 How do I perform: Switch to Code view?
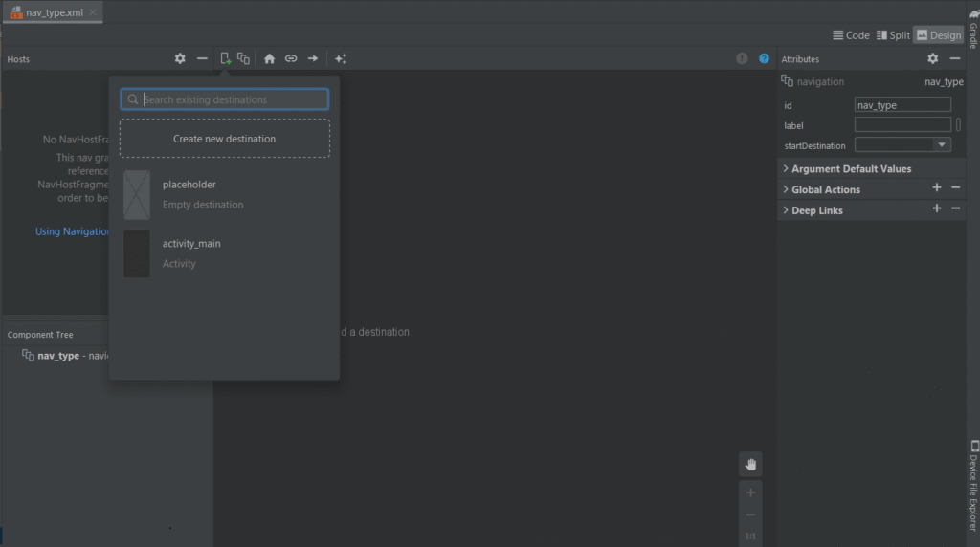point(851,35)
